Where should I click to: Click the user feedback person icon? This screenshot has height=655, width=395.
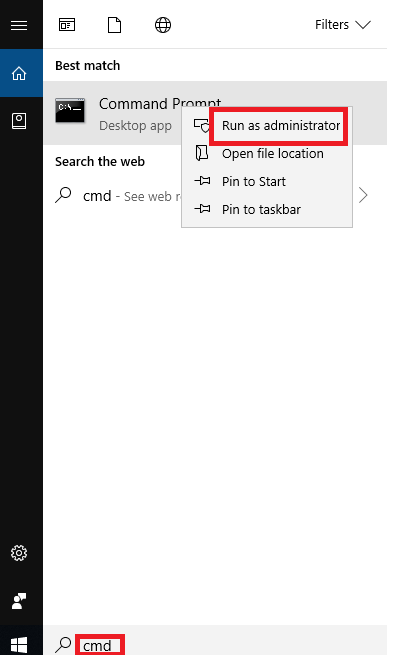click(19, 601)
